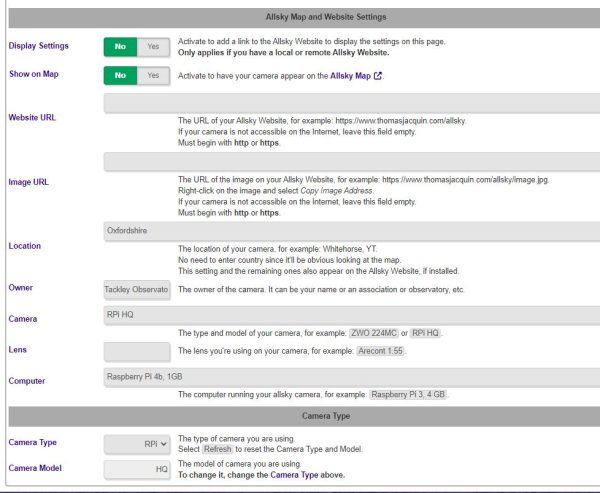The width and height of the screenshot is (600, 493).
Task: Click the Arecont 1.55 example text
Action: tap(380, 351)
